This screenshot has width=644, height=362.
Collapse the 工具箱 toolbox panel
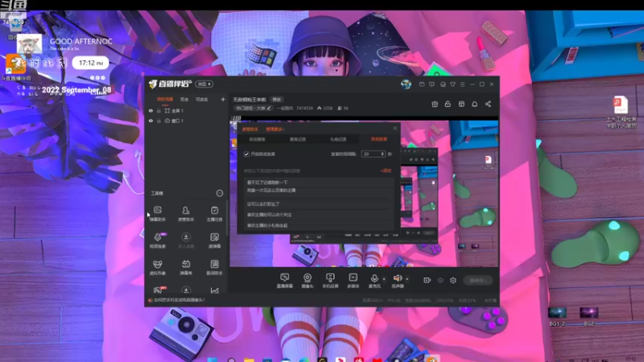219,193
